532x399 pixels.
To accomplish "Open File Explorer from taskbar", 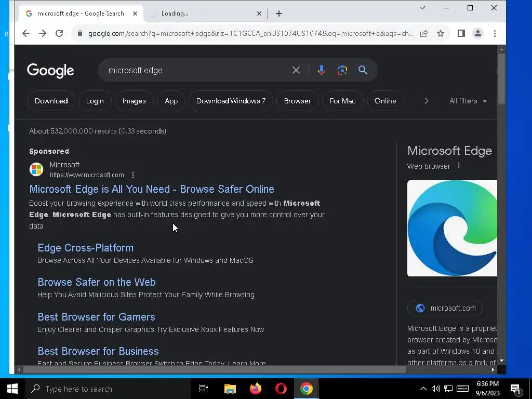I will (x=230, y=389).
